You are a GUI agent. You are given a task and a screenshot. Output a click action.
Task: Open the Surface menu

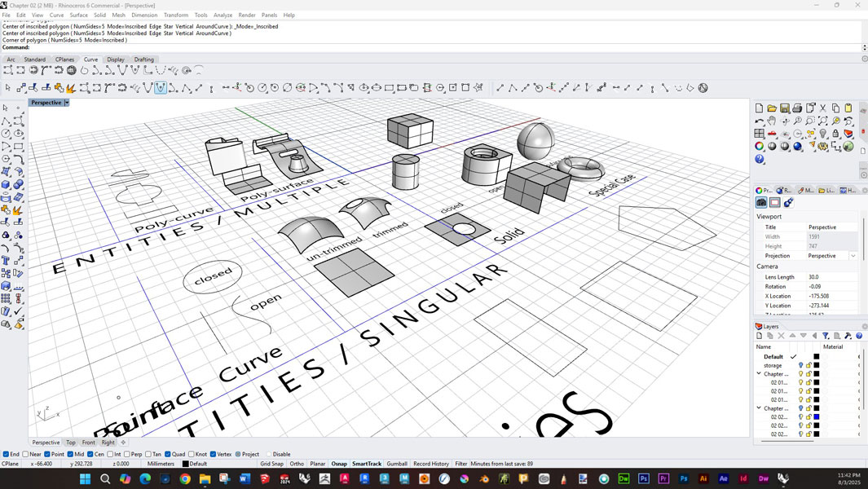(x=78, y=15)
